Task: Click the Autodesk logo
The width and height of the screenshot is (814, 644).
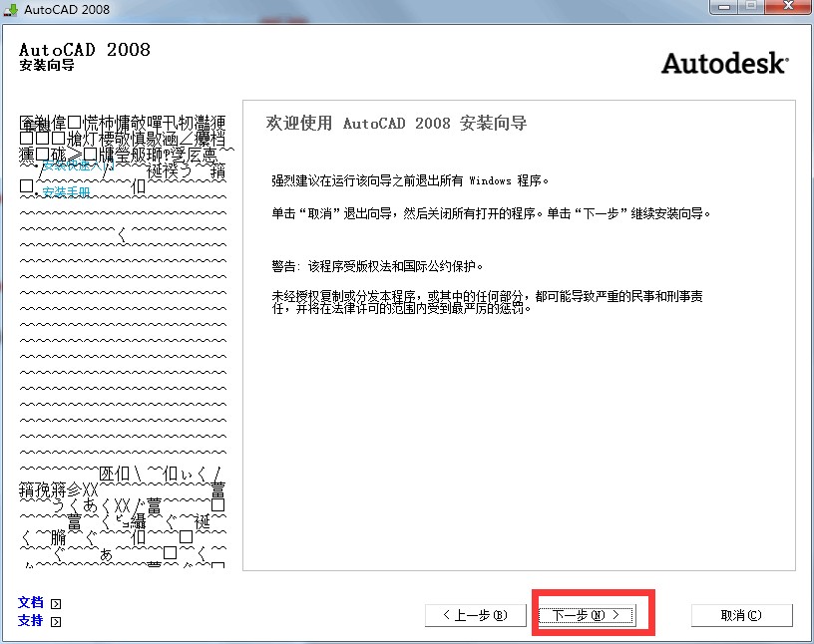Action: pos(723,63)
